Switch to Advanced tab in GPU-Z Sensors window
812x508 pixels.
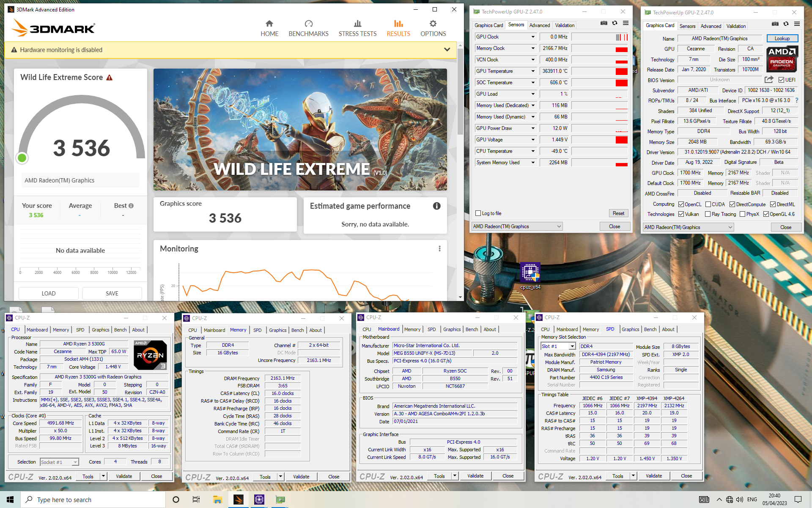tap(540, 25)
